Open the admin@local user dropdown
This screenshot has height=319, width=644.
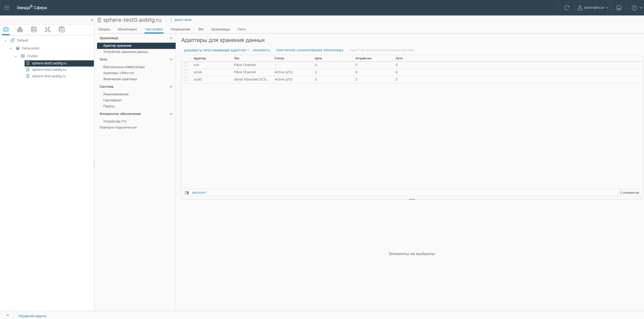tap(593, 8)
